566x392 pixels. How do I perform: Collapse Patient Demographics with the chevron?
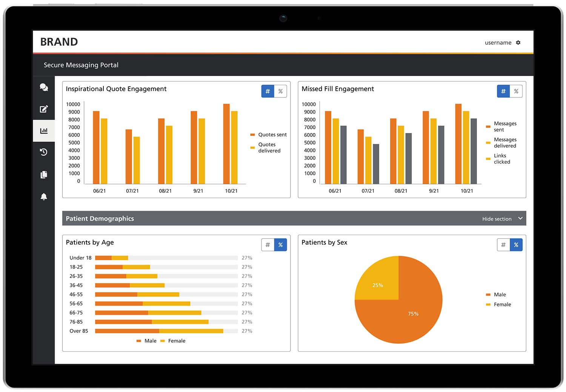520,218
